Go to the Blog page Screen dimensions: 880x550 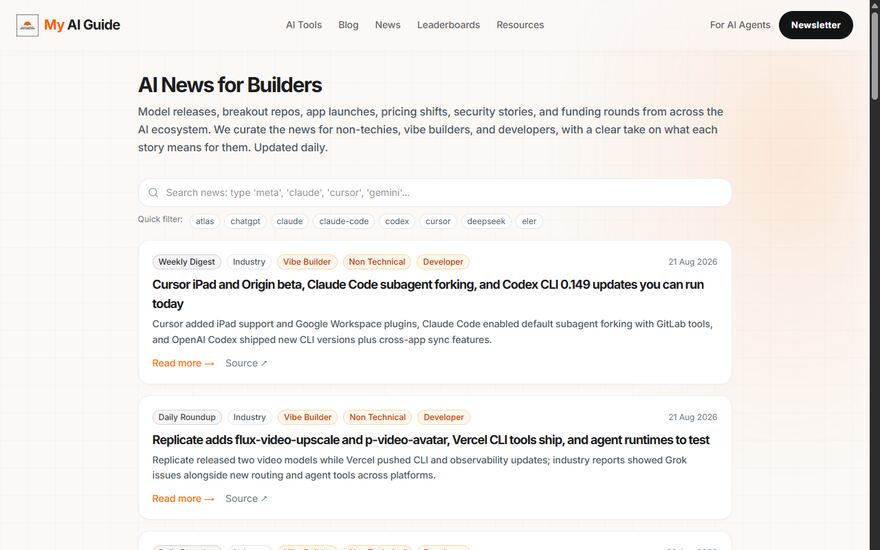point(349,25)
